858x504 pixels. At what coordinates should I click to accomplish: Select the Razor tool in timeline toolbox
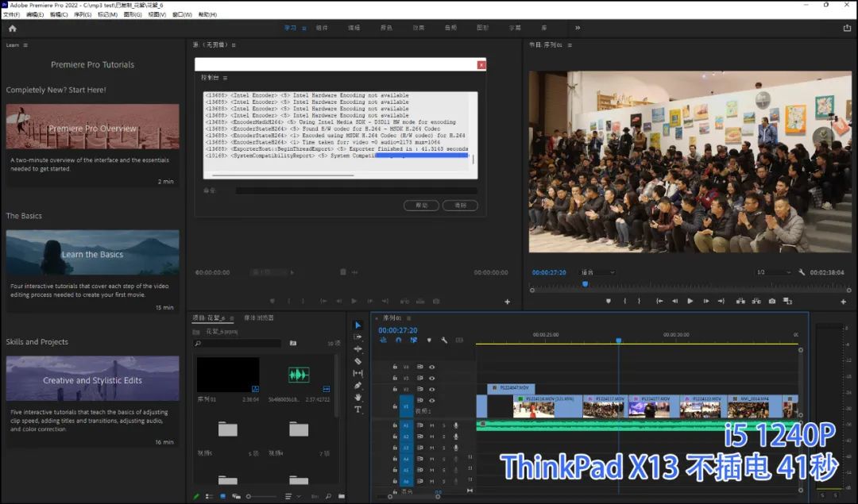(357, 361)
